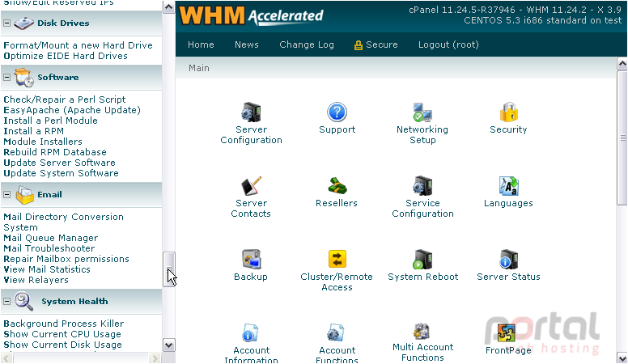Open Install a Perl Module

[x=50, y=121]
